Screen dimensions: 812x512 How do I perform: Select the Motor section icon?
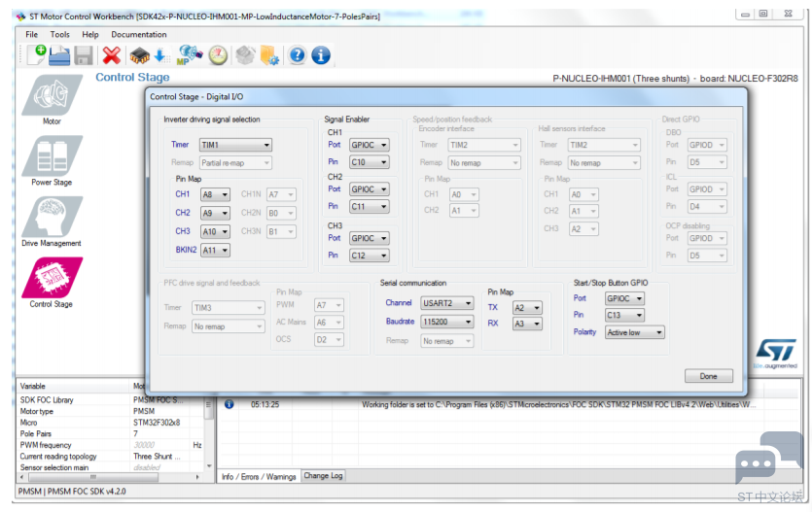pos(52,95)
